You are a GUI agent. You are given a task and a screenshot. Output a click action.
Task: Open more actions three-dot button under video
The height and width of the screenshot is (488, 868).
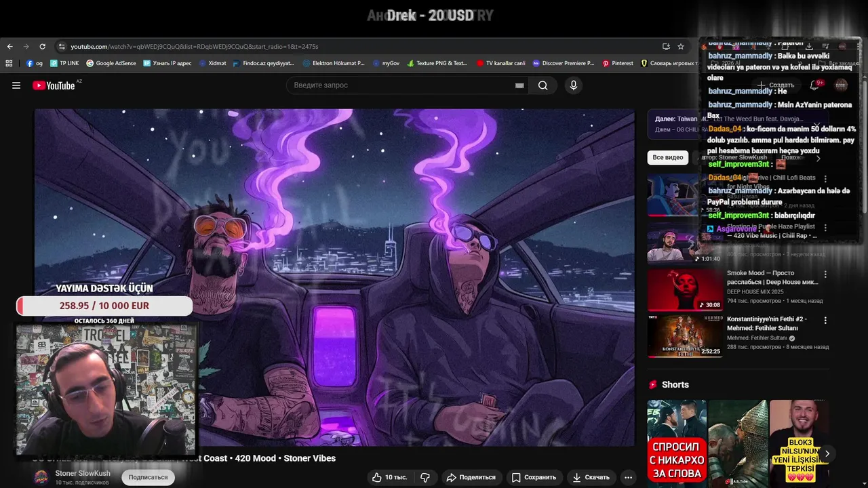click(x=628, y=477)
